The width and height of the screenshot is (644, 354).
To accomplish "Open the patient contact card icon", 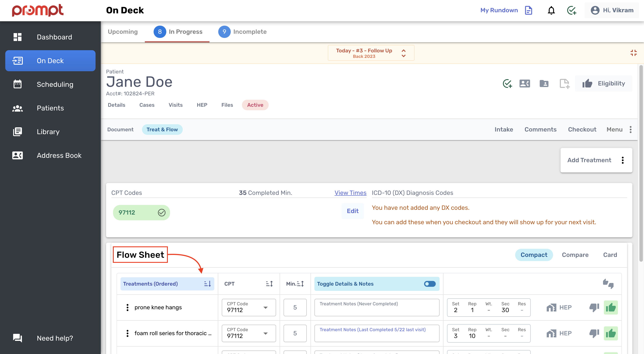I will (x=524, y=84).
